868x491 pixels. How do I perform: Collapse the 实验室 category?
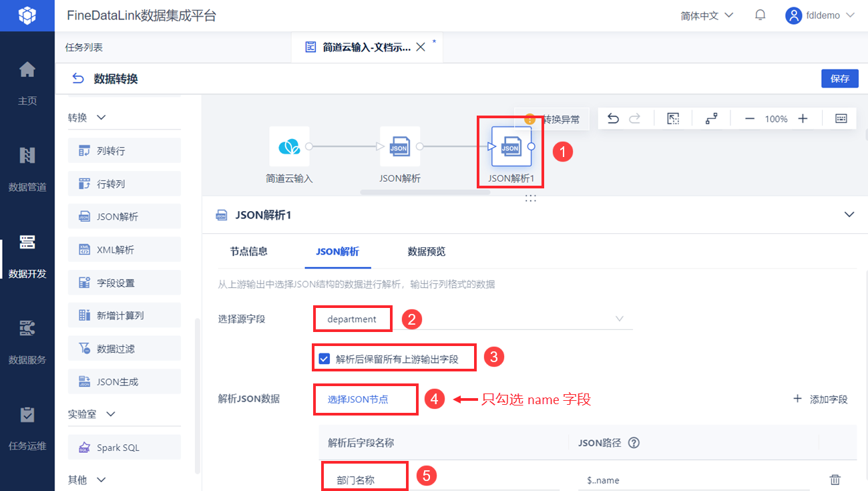coord(111,414)
